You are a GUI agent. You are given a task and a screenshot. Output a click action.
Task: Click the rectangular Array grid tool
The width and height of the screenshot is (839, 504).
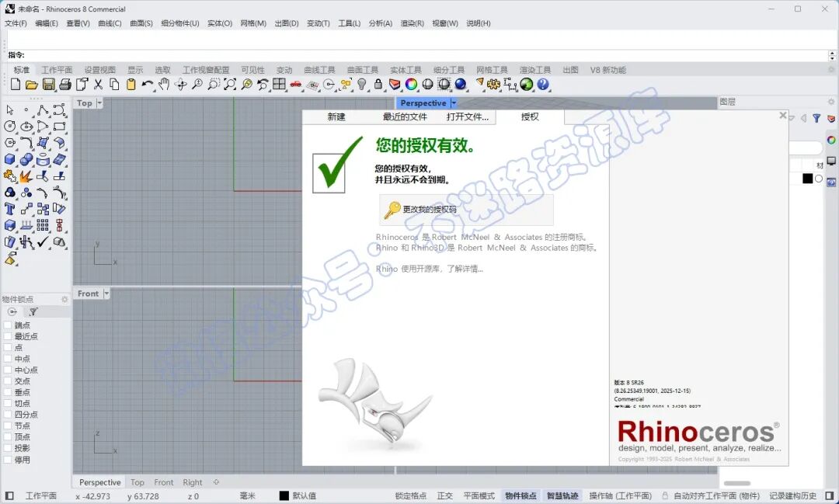click(x=43, y=225)
